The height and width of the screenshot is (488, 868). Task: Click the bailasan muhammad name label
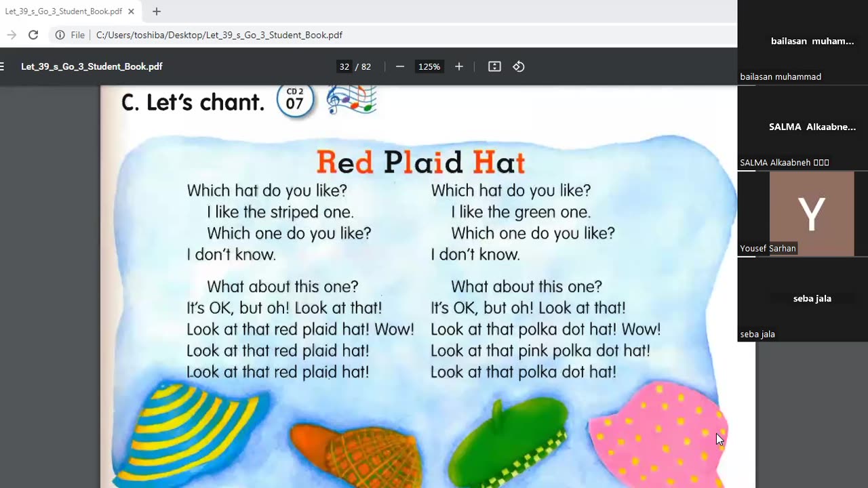point(781,77)
